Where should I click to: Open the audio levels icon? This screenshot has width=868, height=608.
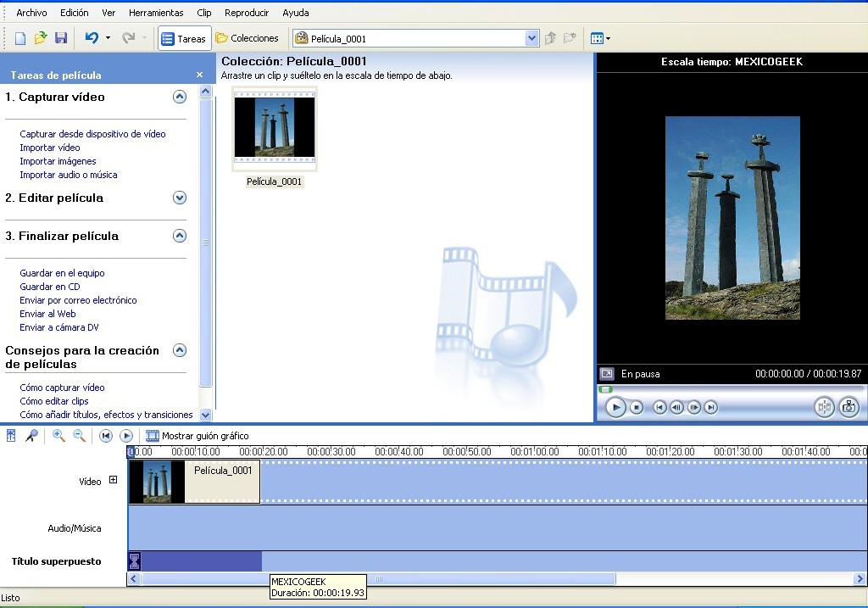tap(11, 436)
